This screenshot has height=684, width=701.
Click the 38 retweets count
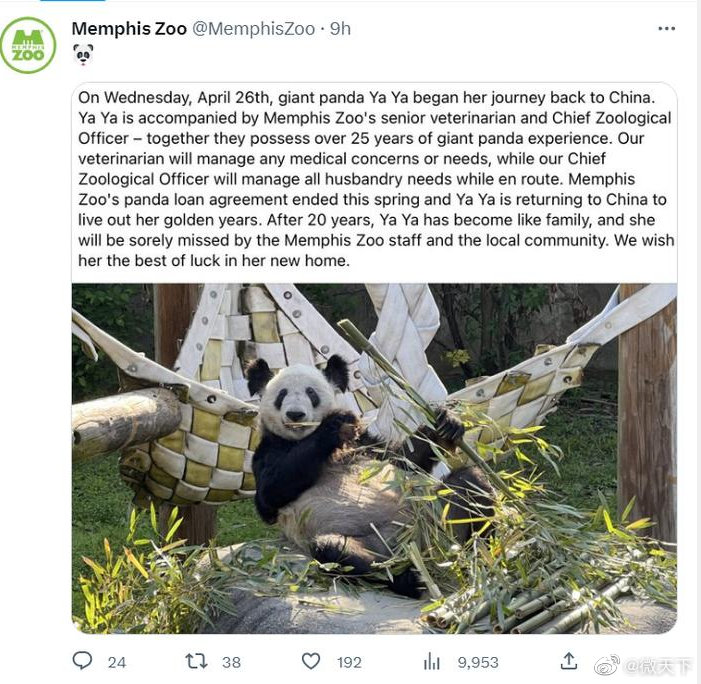coord(231,662)
